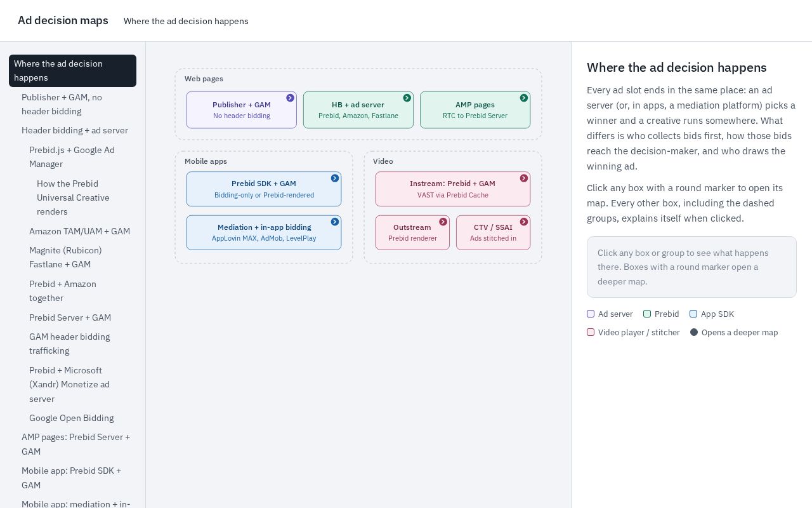The image size is (812, 508).
Task: Go to 'Prebid.js + Google Ad Manager' in sidebar
Action: point(80,157)
